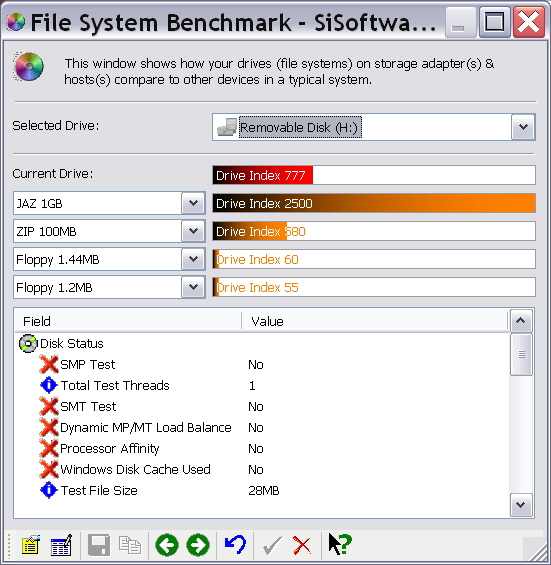The height and width of the screenshot is (565, 551).
Task: Open the Selected Drive dropdown arrow
Action: pos(523,127)
